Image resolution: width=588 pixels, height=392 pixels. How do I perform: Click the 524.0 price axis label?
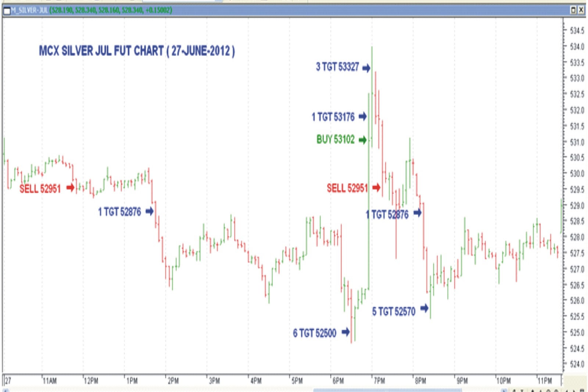(x=577, y=364)
